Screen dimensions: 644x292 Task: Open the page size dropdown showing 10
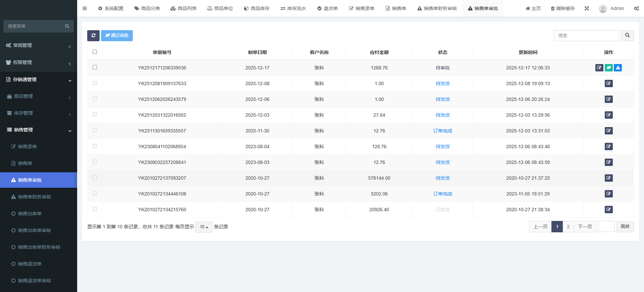pyautogui.click(x=204, y=227)
